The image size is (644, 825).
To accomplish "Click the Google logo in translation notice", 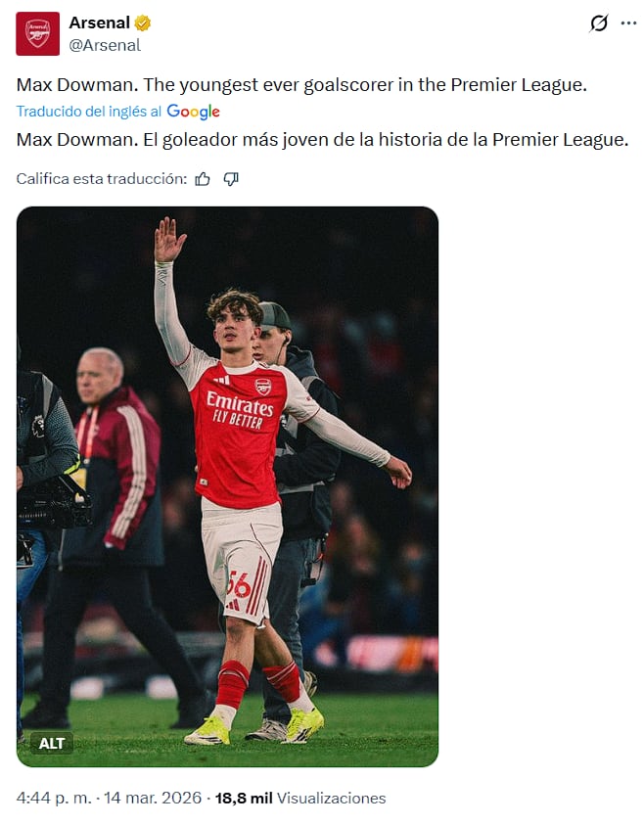I will coord(193,112).
